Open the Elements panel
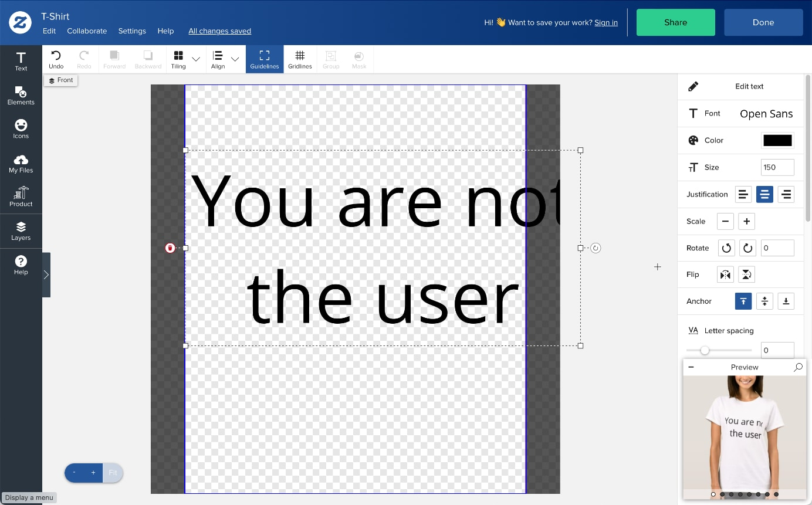812x505 pixels. (x=21, y=95)
